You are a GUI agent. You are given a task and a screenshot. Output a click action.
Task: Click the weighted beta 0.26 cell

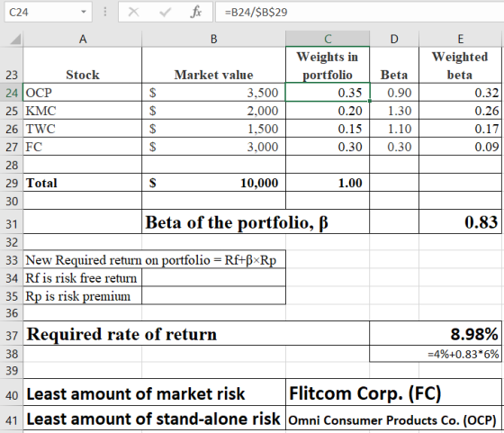point(460,111)
